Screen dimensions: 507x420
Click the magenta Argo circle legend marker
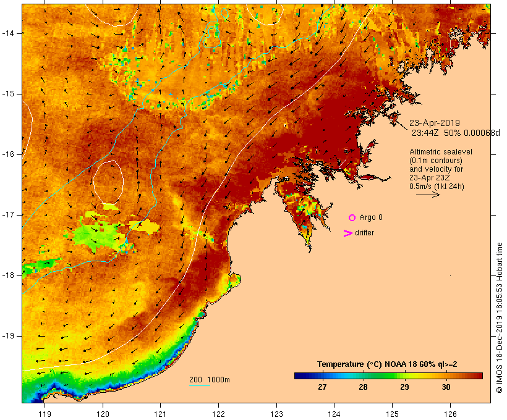352,218
